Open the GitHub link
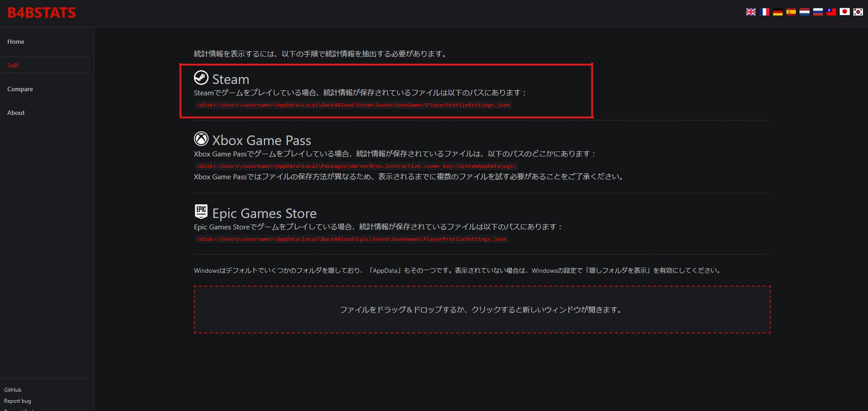The height and width of the screenshot is (411, 868). point(13,390)
